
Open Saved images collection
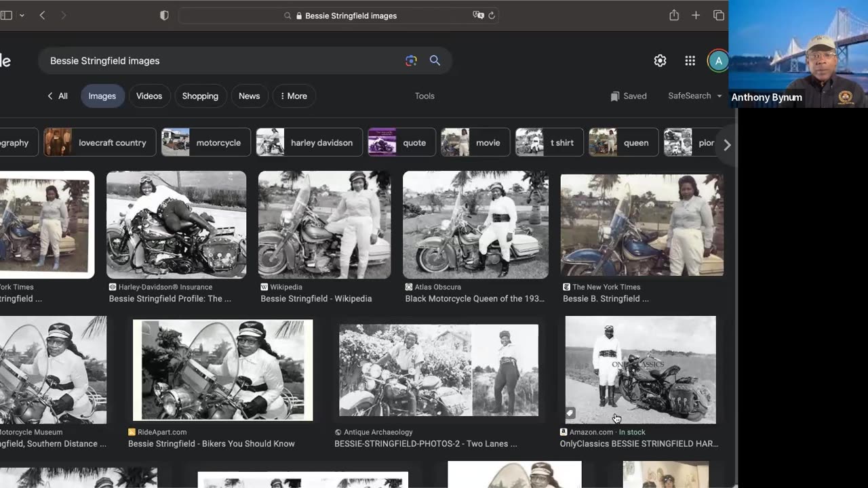coord(628,96)
